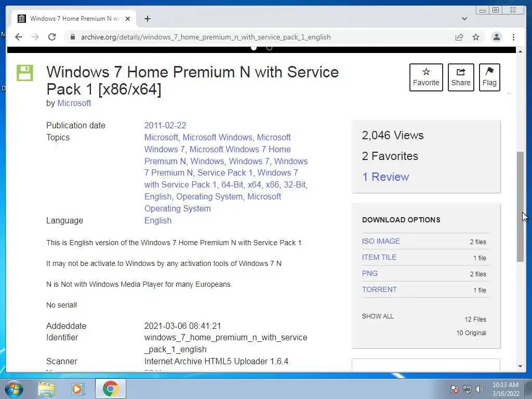Click SHOW ALL files
This screenshot has width=532, height=399.
coord(378,316)
